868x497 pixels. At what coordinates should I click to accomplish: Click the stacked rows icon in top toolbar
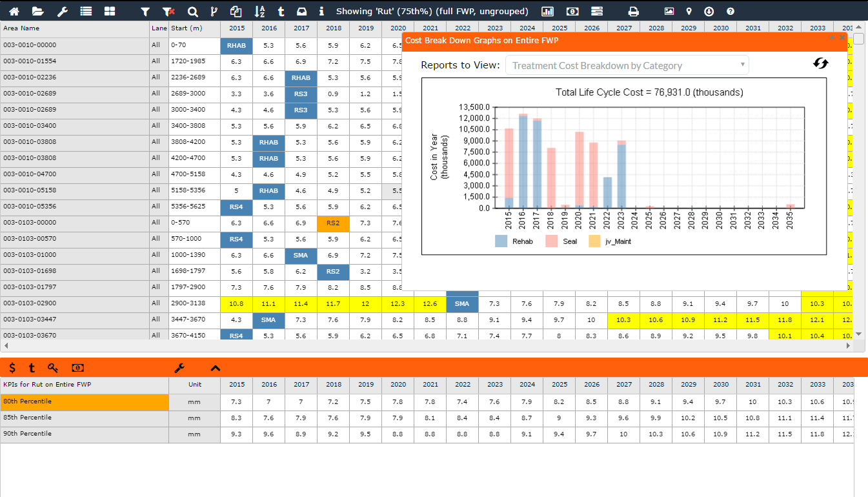[597, 12]
